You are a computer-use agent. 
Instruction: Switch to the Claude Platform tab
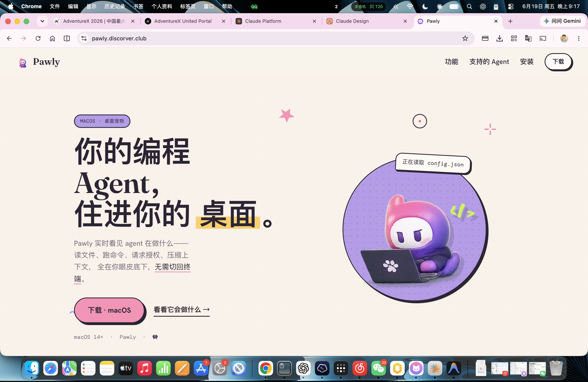pyautogui.click(x=276, y=21)
